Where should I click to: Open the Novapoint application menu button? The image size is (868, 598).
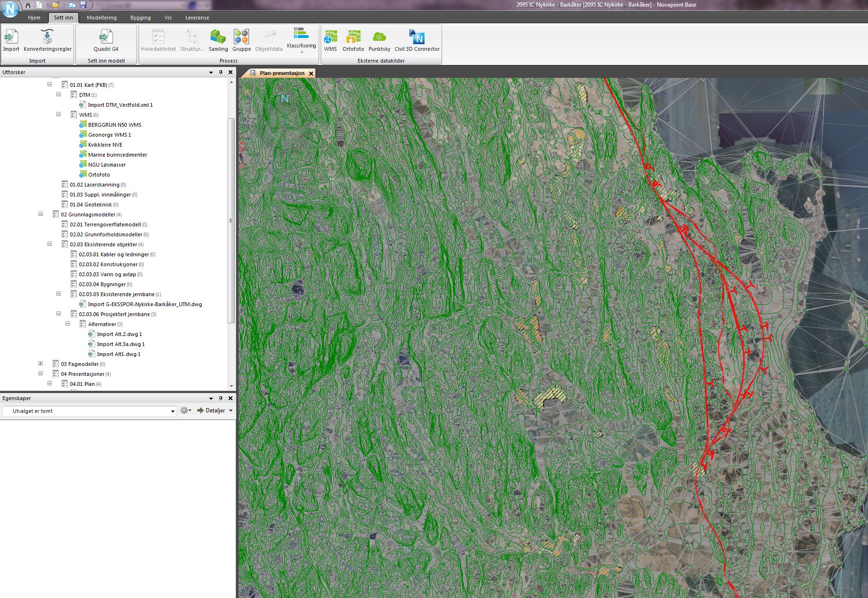(10, 9)
